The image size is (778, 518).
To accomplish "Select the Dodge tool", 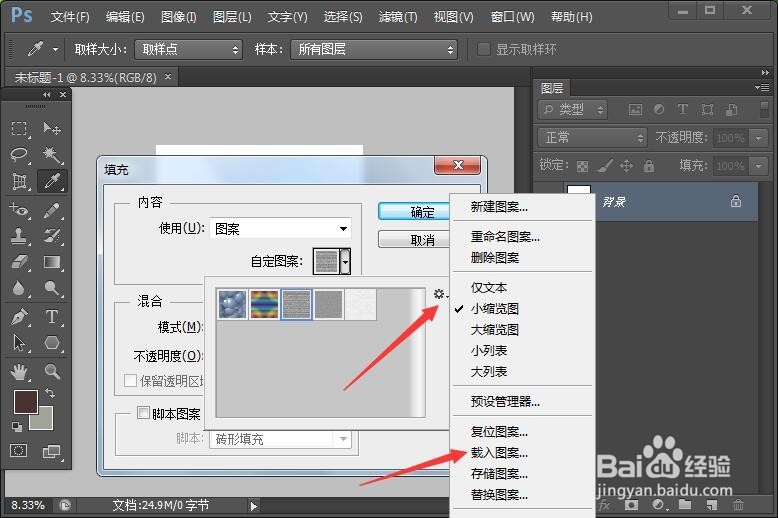I will (52, 288).
